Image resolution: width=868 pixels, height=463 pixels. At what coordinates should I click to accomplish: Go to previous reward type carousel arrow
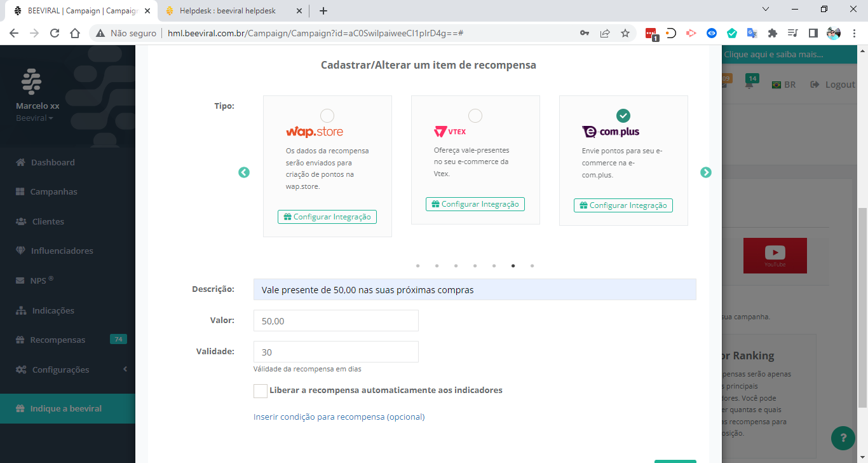tap(244, 172)
